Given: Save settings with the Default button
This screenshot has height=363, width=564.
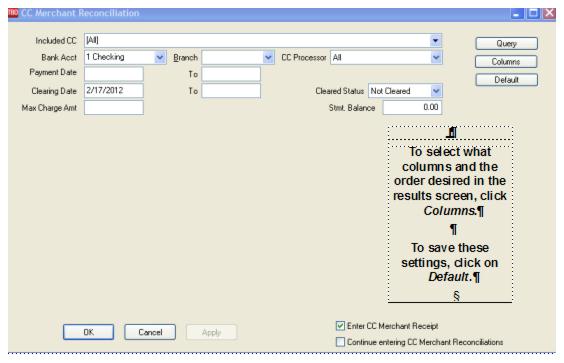Looking at the screenshot, I should click(x=506, y=80).
